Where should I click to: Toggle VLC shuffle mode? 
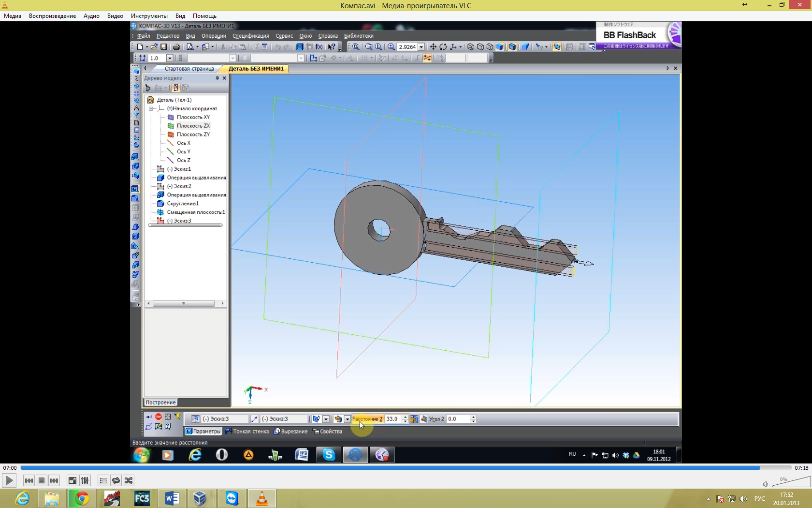pyautogui.click(x=128, y=480)
